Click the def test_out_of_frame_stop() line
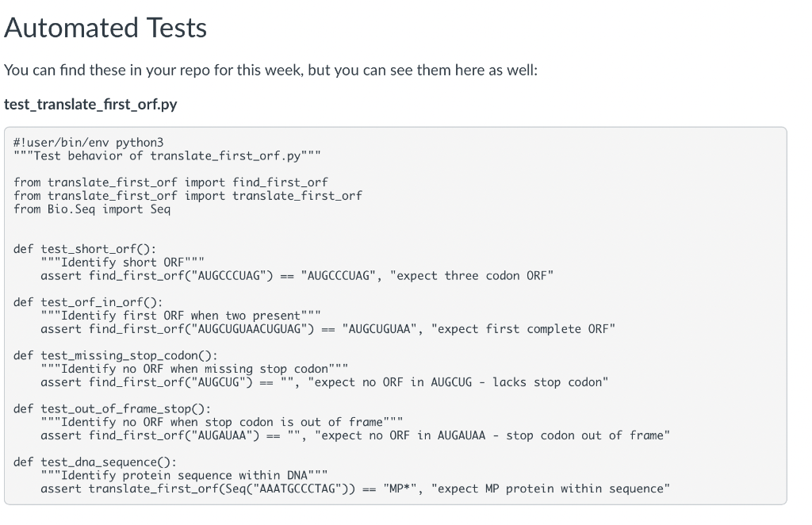Viewport: 812px width, 525px height. point(113,409)
